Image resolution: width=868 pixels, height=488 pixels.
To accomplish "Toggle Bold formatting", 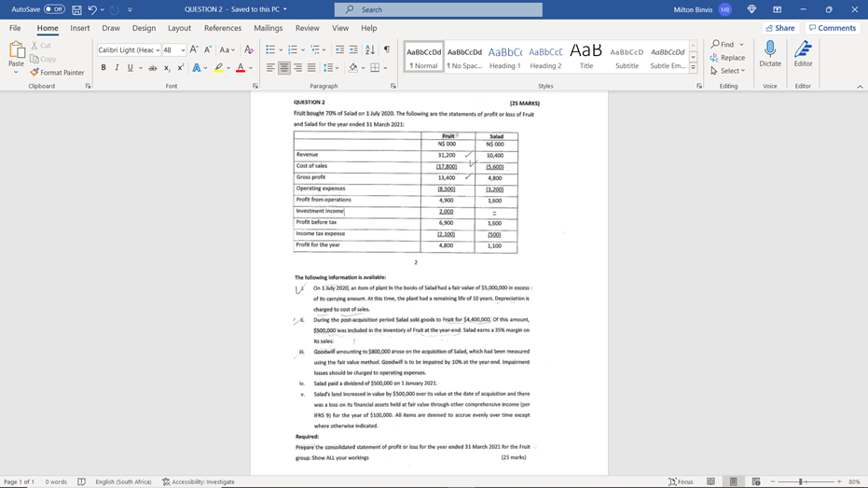I will (103, 67).
